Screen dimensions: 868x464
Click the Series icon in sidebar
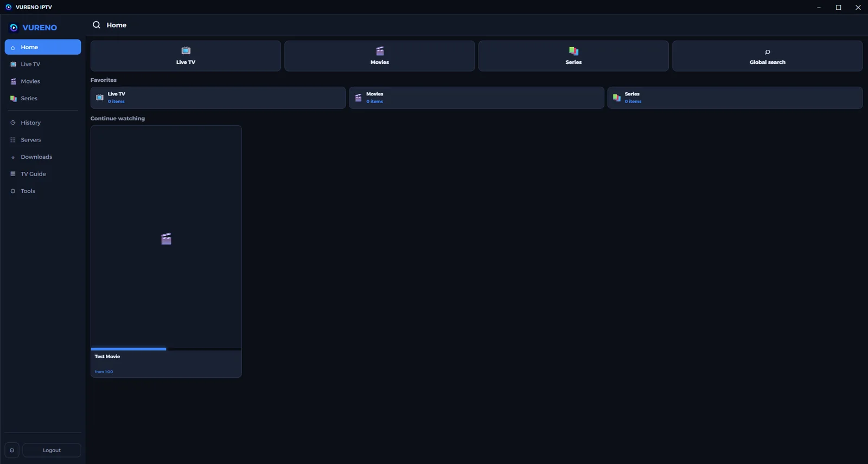(13, 98)
